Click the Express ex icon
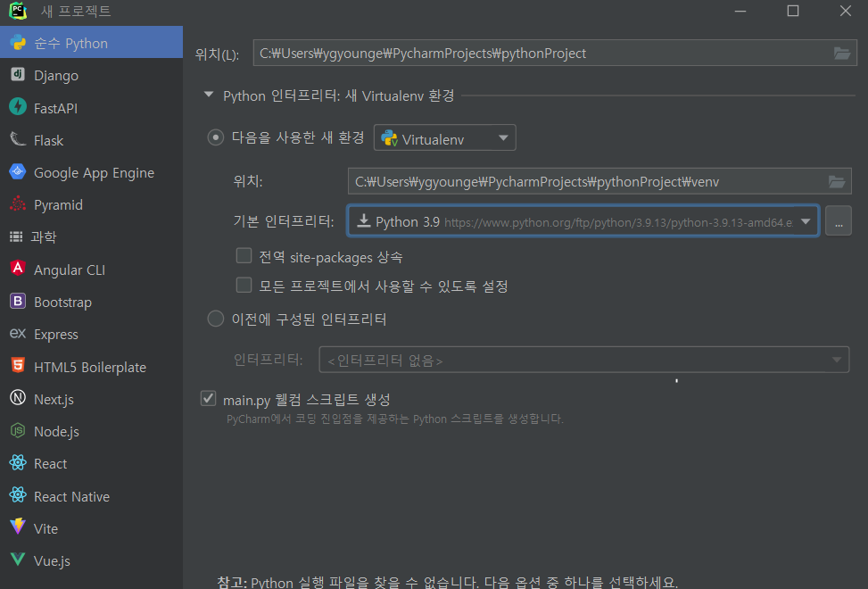The width and height of the screenshot is (868, 589). [x=18, y=333]
